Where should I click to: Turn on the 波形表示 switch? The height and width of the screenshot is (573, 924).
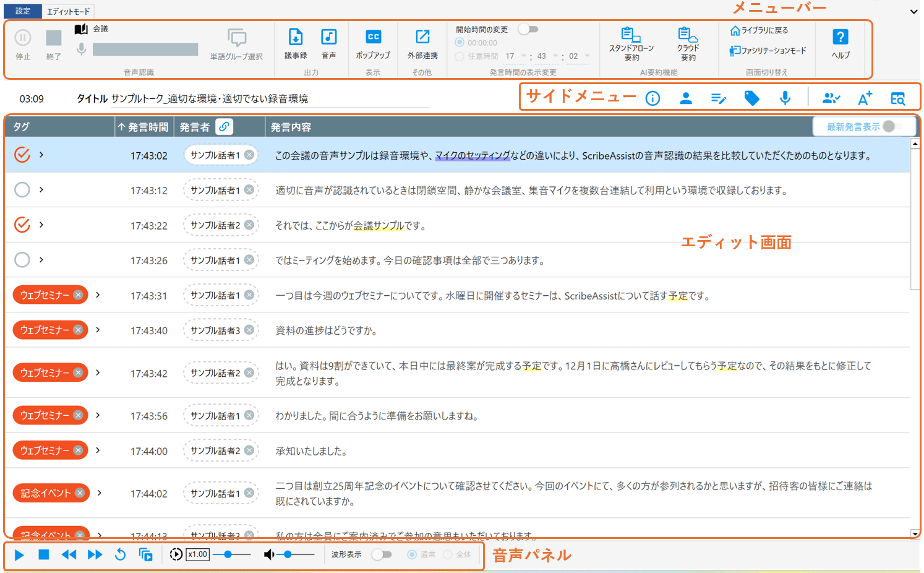(x=382, y=554)
